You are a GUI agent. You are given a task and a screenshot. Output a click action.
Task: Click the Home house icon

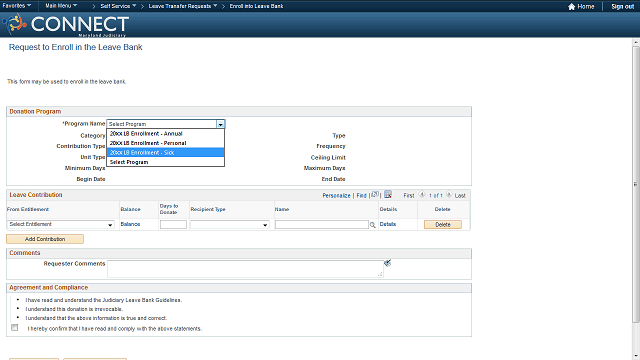pyautogui.click(x=571, y=7)
